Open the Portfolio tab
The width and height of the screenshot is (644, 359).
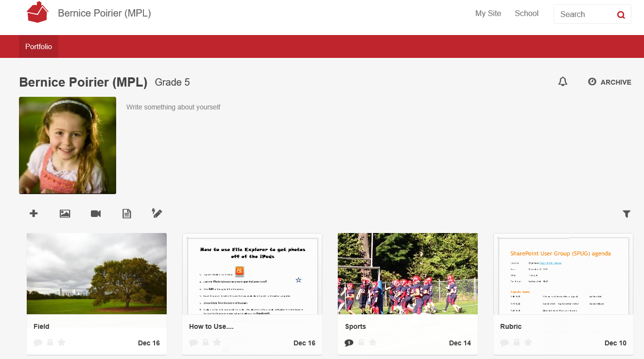(38, 47)
